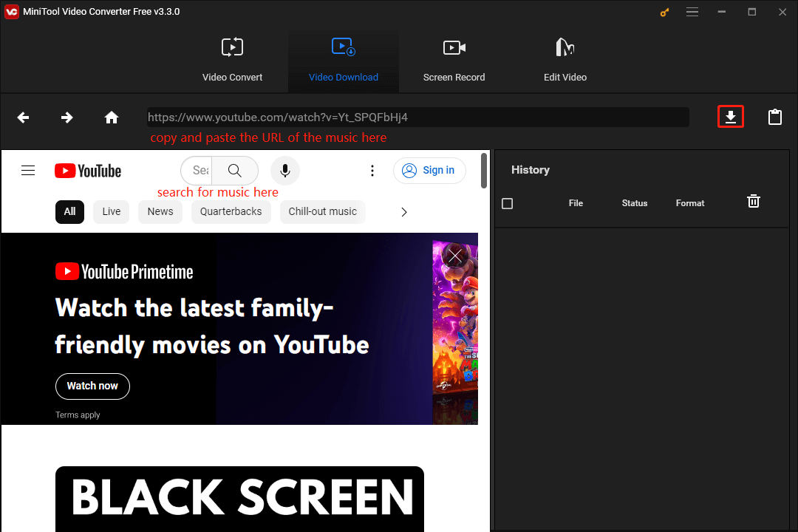This screenshot has height=532, width=798.
Task: Select the All filter chip
Action: 69,212
